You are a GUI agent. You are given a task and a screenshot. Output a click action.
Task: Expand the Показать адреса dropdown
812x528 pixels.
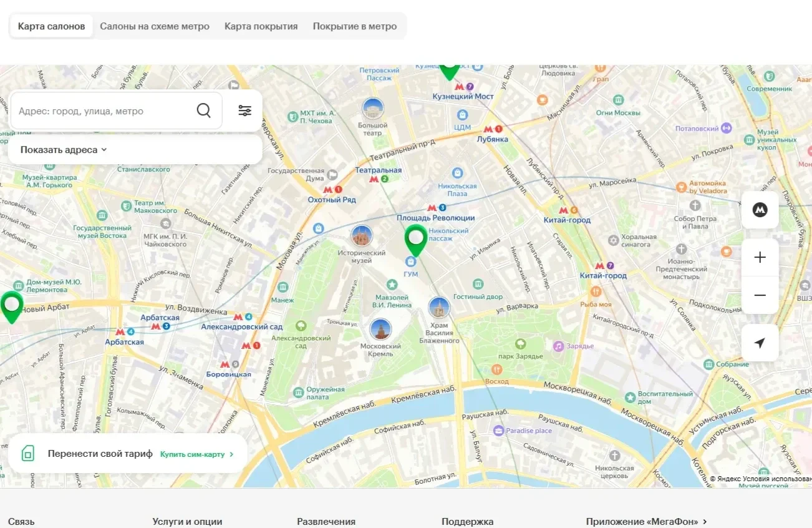pyautogui.click(x=64, y=150)
